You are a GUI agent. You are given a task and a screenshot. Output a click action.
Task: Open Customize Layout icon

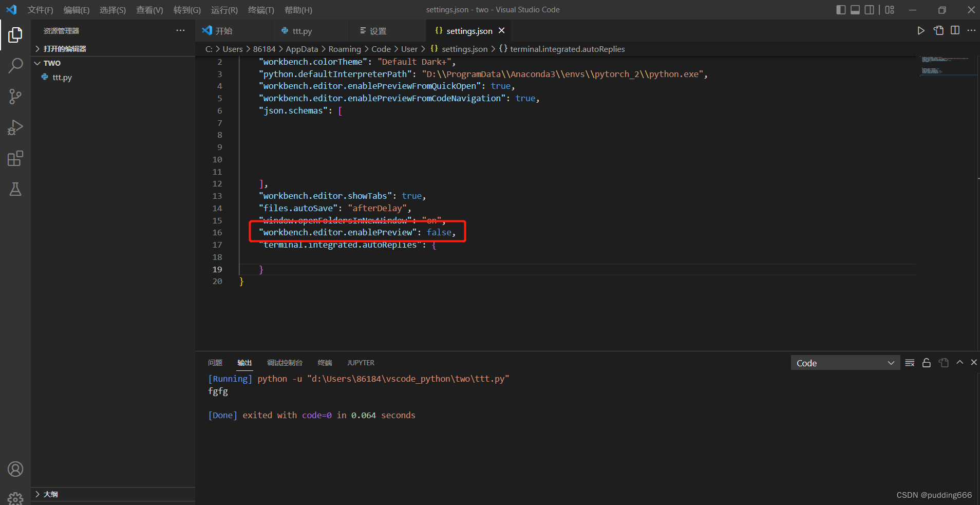coord(890,10)
